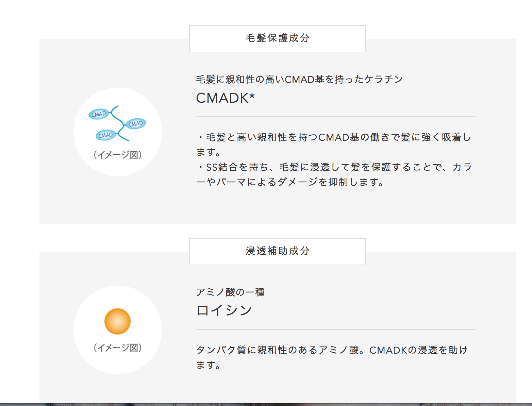The image size is (532, 406).
Task: Click the 毛髪に親和性の高いCMAD基を持ったケラチン subtitle
Action: point(300,79)
